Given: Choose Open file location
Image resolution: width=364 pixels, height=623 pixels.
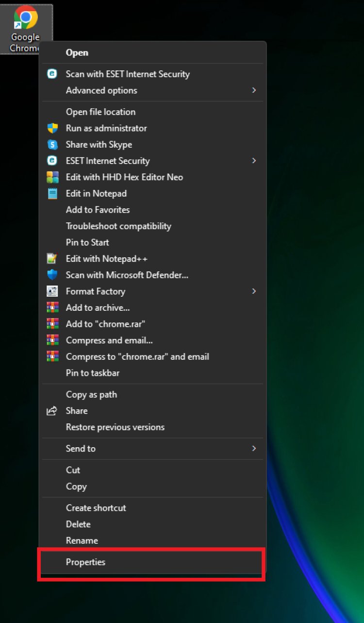Looking at the screenshot, I should coord(101,112).
